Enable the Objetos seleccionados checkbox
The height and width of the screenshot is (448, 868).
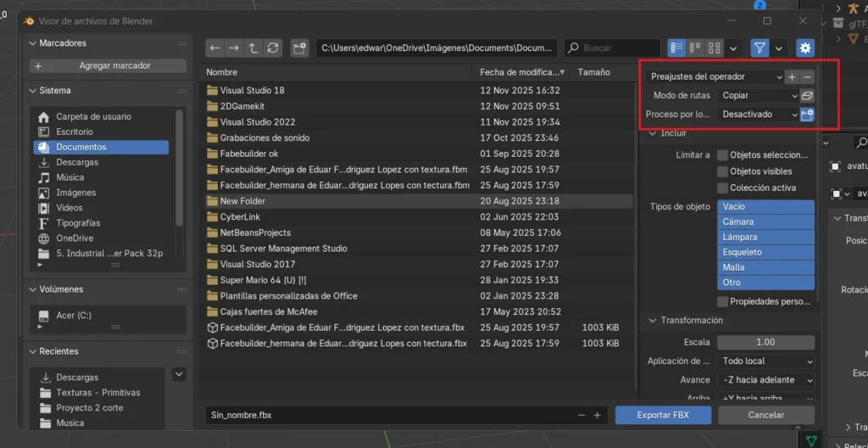(723, 155)
